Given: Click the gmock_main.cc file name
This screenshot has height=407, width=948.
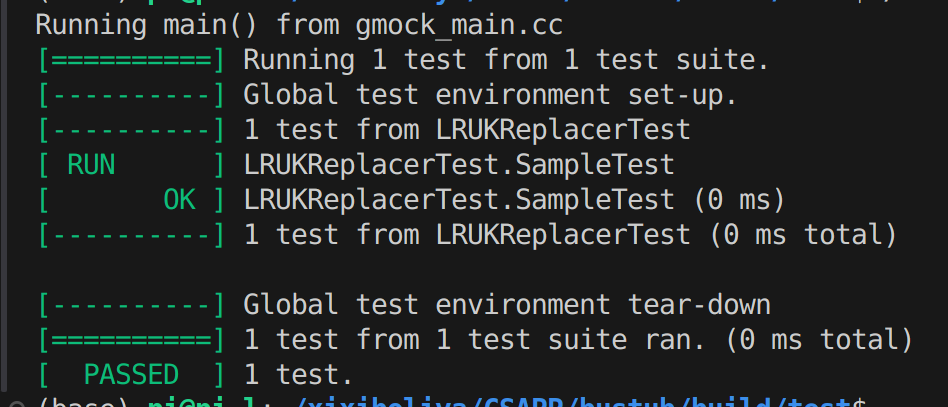Looking at the screenshot, I should pos(459,26).
